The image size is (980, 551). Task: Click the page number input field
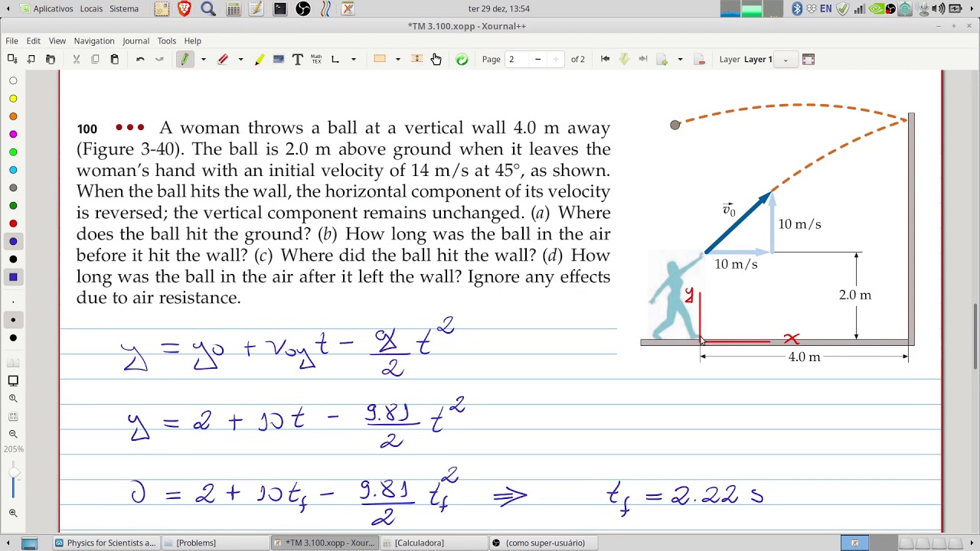[517, 59]
